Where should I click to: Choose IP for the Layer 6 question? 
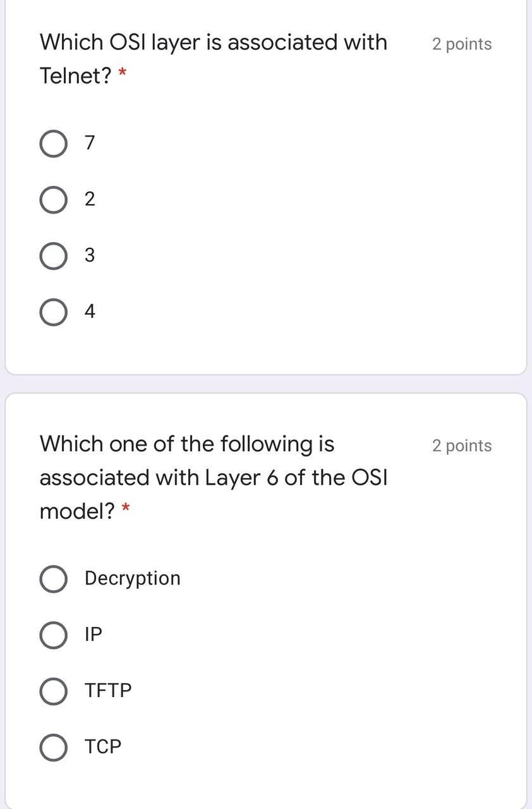54,635
